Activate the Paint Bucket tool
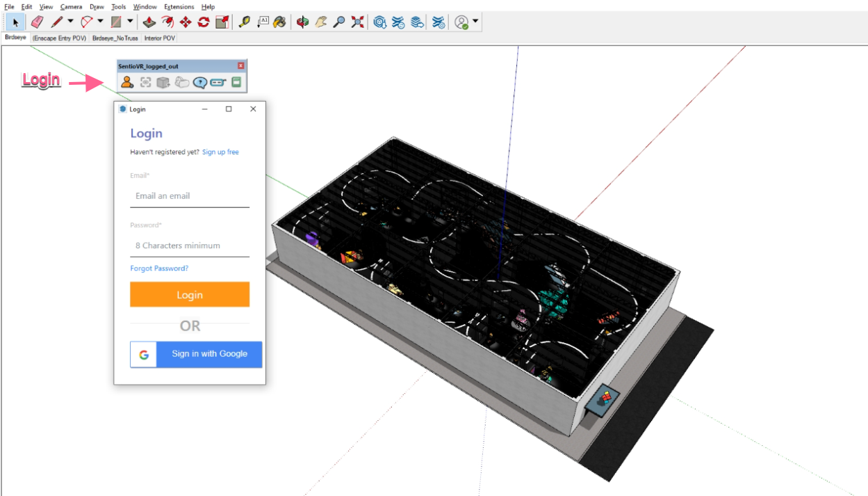Viewport: 868px width, 496px height. pyautogui.click(x=280, y=22)
